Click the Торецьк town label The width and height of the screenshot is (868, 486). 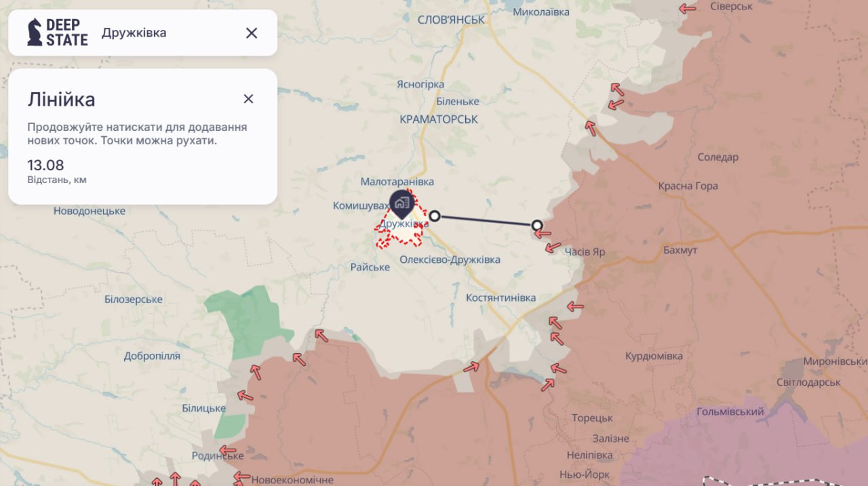pos(592,418)
